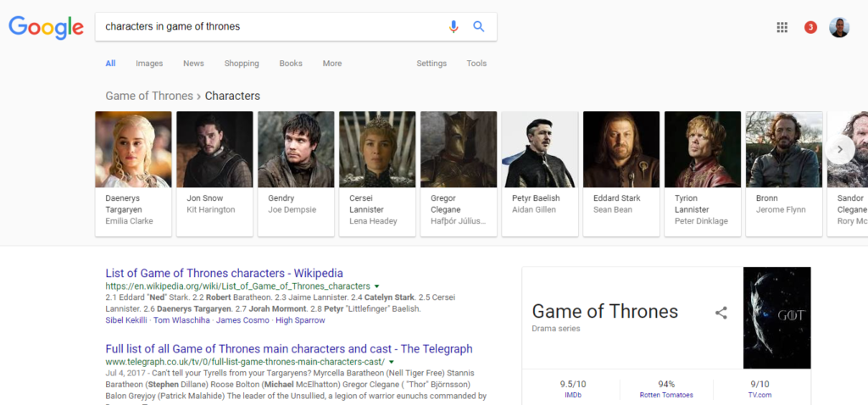Viewport: 868px width, 405px height.
Task: Open the IMDb rating link
Action: point(572,395)
